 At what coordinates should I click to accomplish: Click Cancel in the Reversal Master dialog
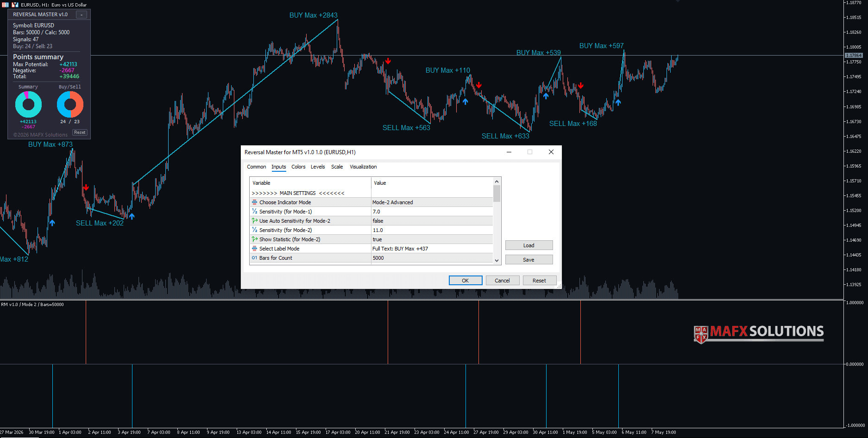502,281
